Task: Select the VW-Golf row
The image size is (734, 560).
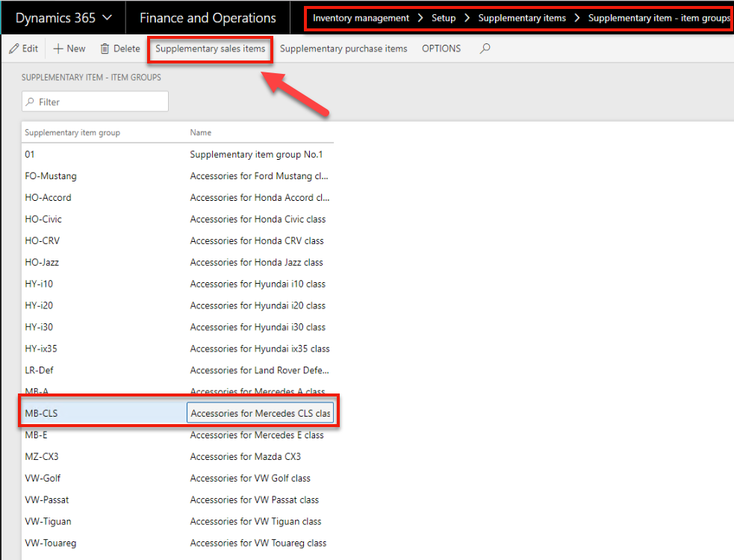Action: coord(178,478)
